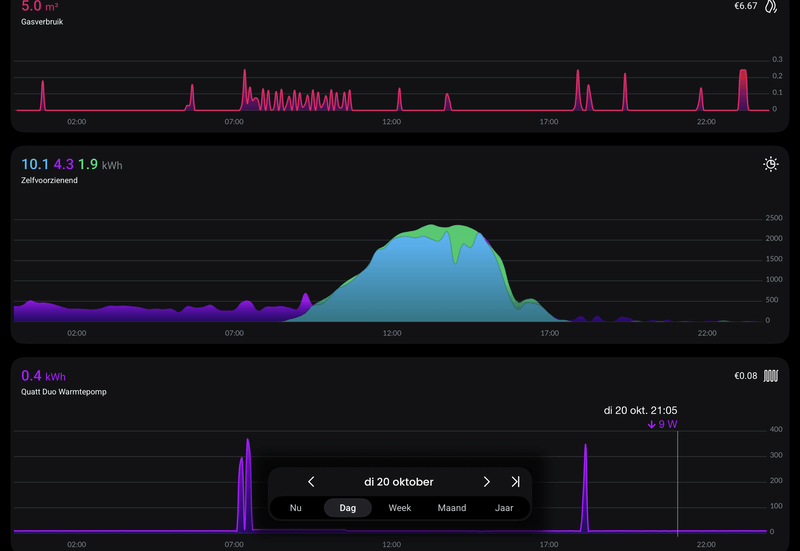Click the di 20 okt. 21:05 tooltip
800x551 pixels.
pyautogui.click(x=640, y=410)
